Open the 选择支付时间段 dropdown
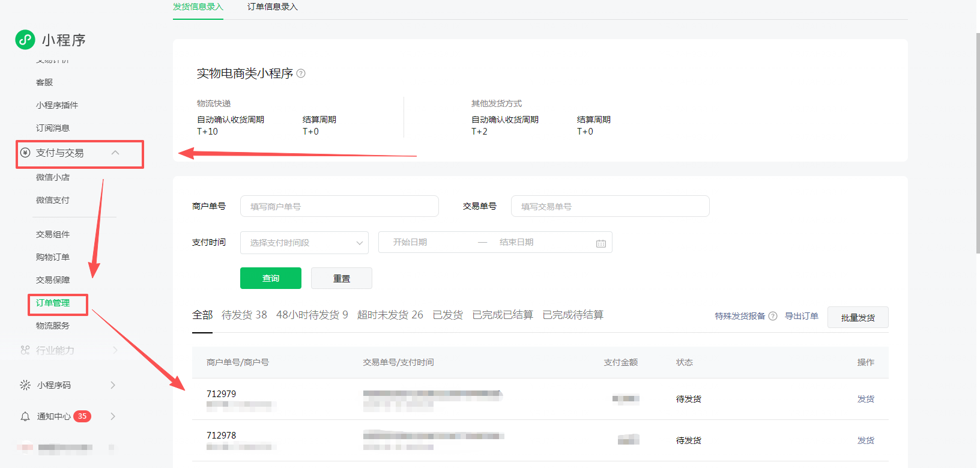 click(304, 243)
